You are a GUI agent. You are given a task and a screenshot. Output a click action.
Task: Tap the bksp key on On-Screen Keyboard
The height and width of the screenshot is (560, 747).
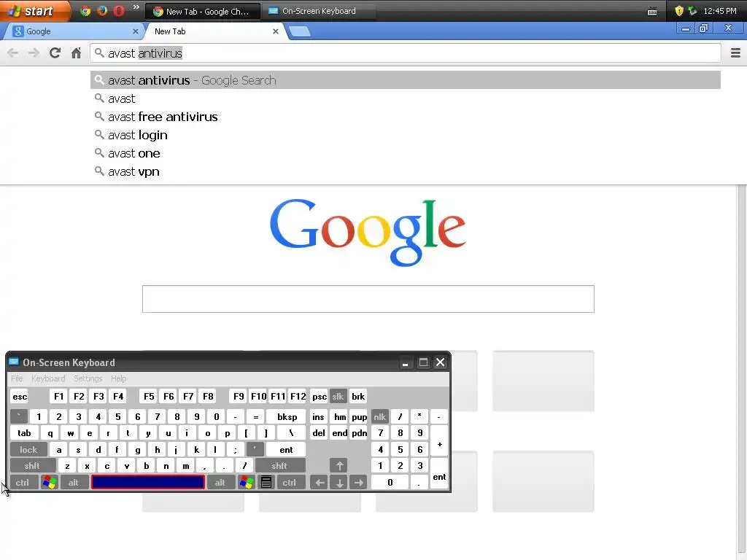[287, 416]
